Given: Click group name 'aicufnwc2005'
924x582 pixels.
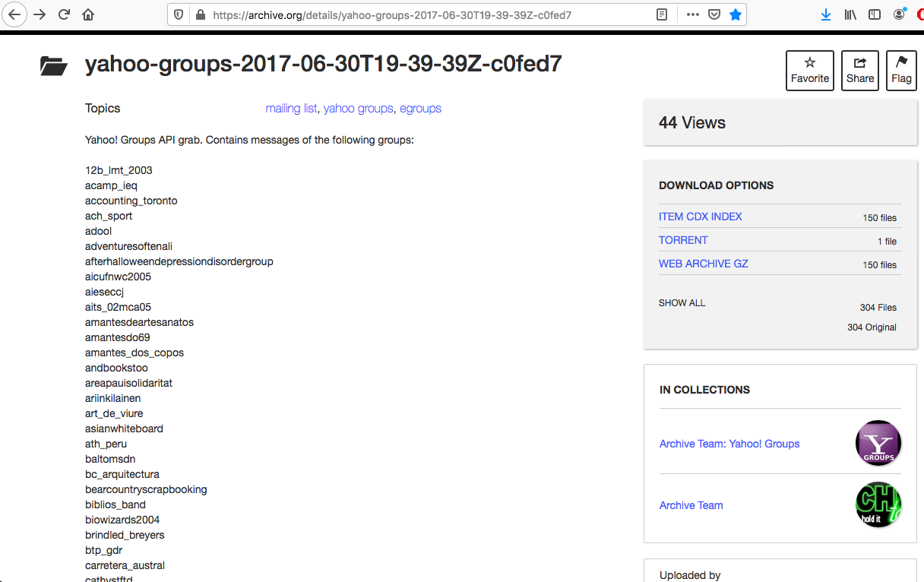Looking at the screenshot, I should click(118, 277).
